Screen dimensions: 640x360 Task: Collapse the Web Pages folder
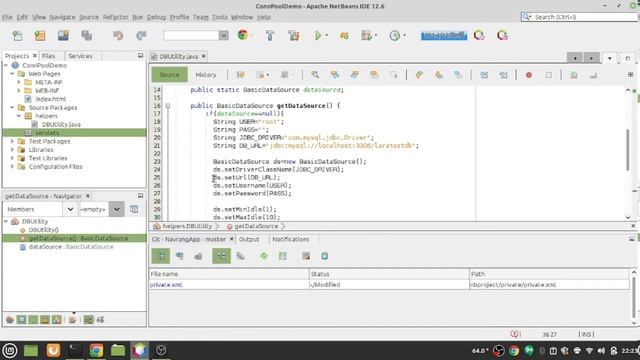click(12, 74)
